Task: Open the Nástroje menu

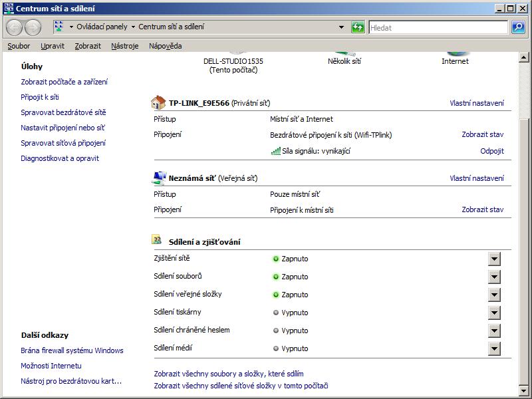Action: [125, 46]
